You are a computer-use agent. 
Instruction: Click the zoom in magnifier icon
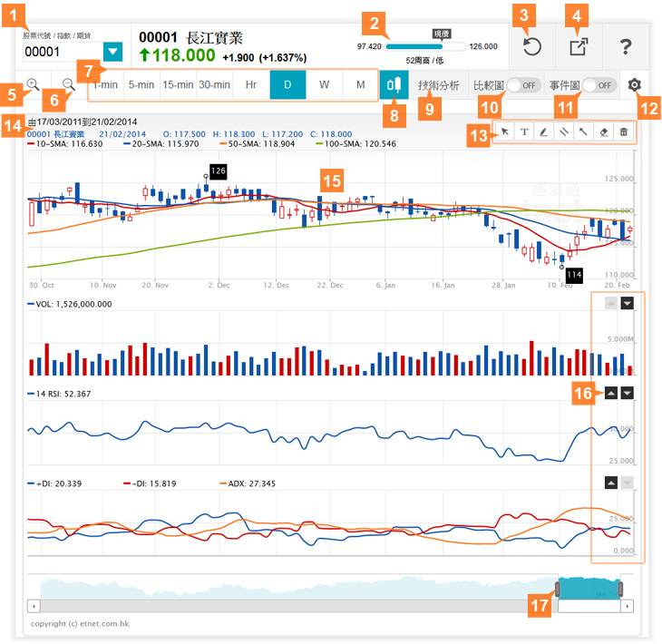coord(33,84)
